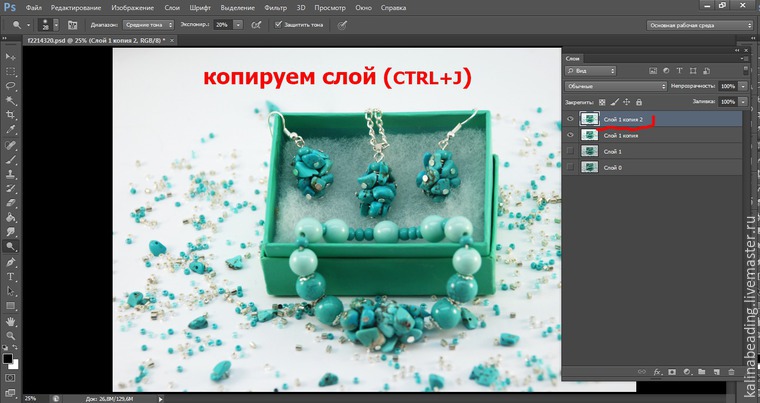Select the Brush tool

point(10,160)
